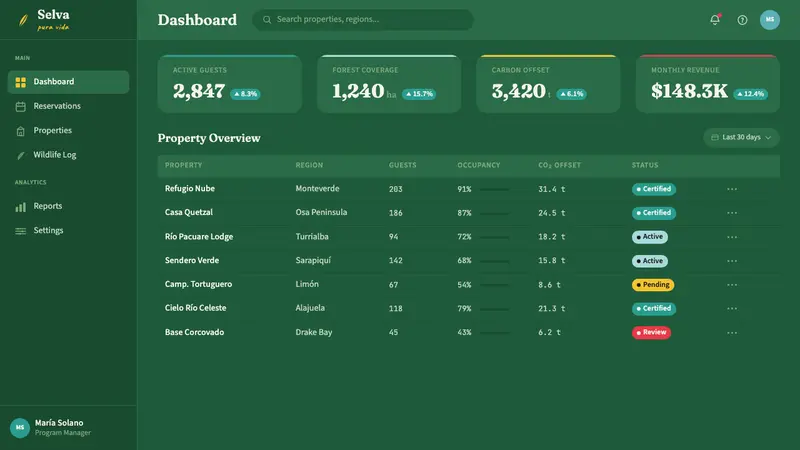This screenshot has width=800, height=450.
Task: Click Certified status badge for Refugio Nube
Action: [654, 189]
